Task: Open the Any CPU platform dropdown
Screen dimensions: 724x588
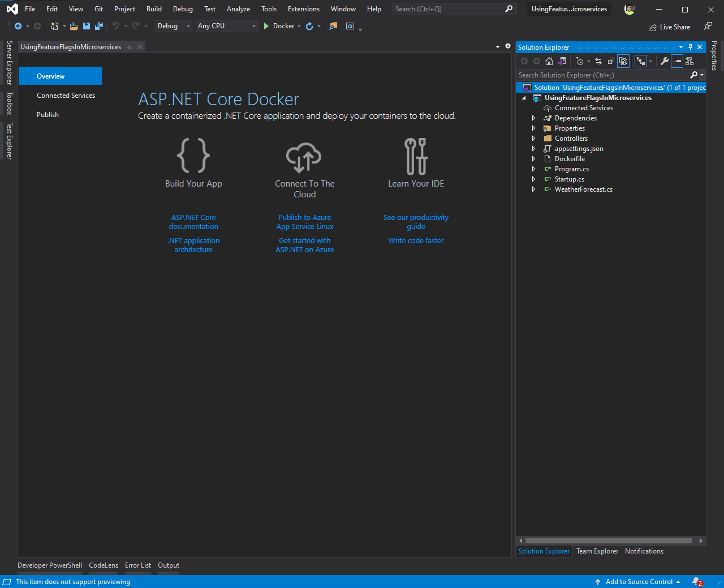Action: tap(227, 26)
